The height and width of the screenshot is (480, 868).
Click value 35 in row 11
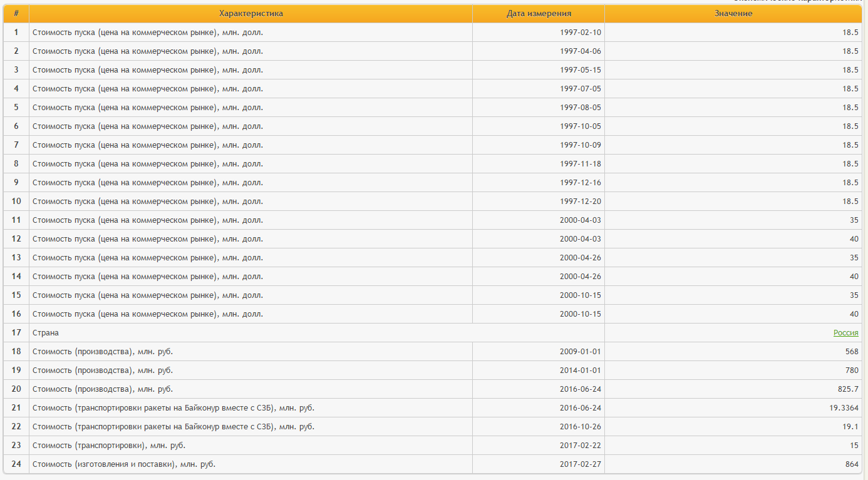[854, 220]
